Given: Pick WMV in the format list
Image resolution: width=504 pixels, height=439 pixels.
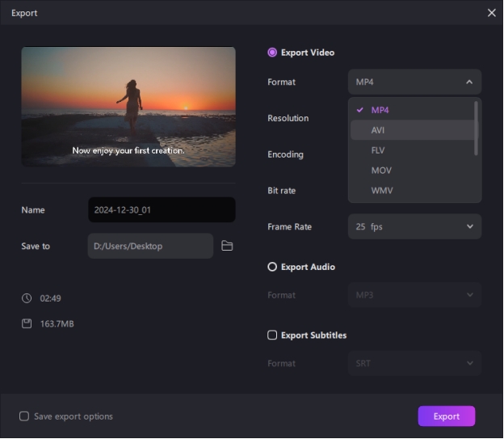Looking at the screenshot, I should pyautogui.click(x=382, y=191).
